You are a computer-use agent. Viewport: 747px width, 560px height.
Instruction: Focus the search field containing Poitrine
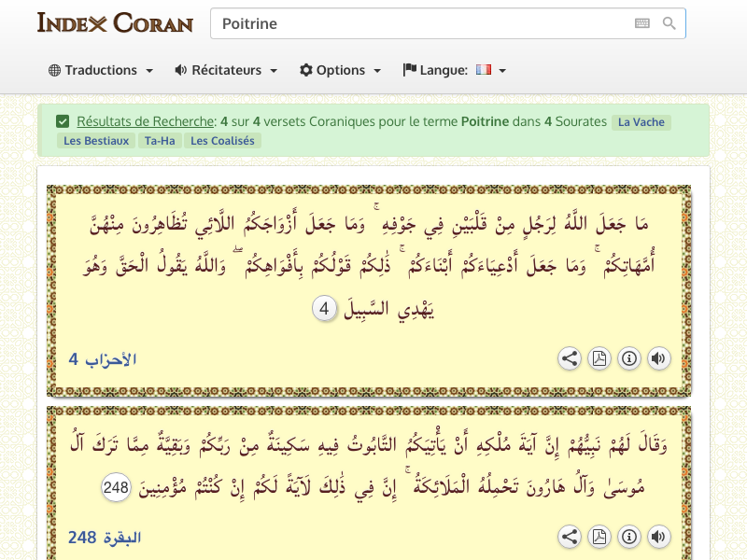[448, 23]
